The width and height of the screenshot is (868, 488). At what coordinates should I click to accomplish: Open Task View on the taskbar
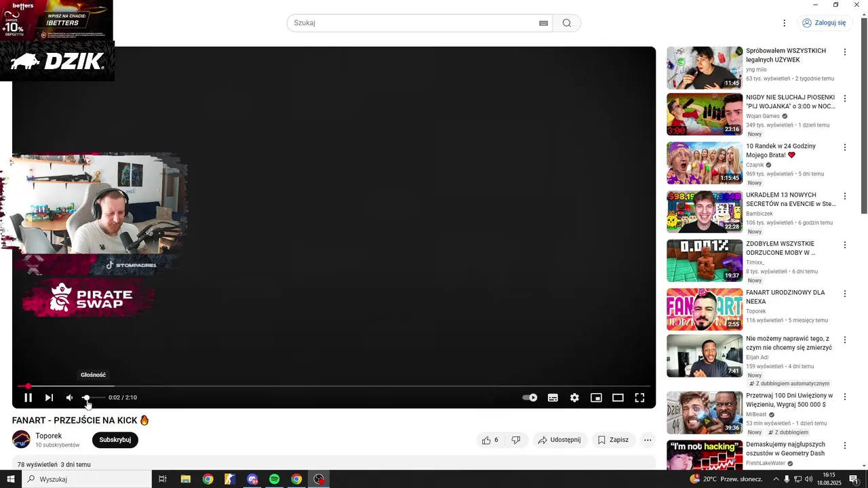(x=163, y=479)
